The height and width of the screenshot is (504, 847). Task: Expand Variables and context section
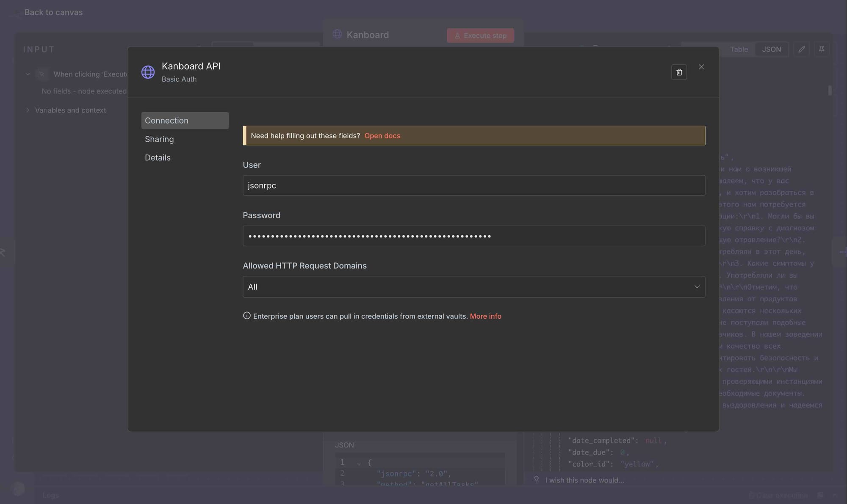[x=28, y=110]
